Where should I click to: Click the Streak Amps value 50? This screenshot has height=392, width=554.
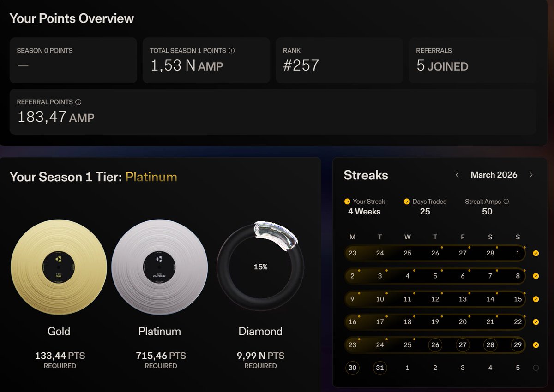tap(487, 212)
